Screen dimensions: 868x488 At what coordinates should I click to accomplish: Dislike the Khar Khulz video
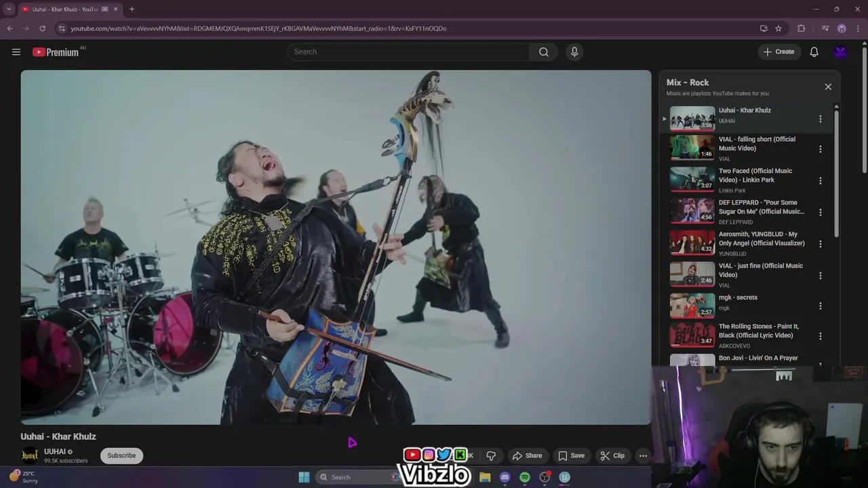[491, 455]
